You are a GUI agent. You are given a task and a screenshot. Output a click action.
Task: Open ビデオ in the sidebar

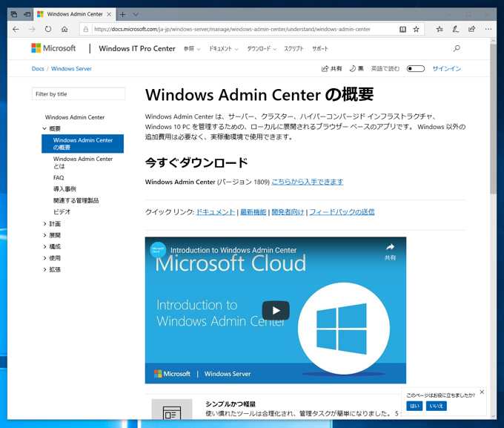pos(62,211)
